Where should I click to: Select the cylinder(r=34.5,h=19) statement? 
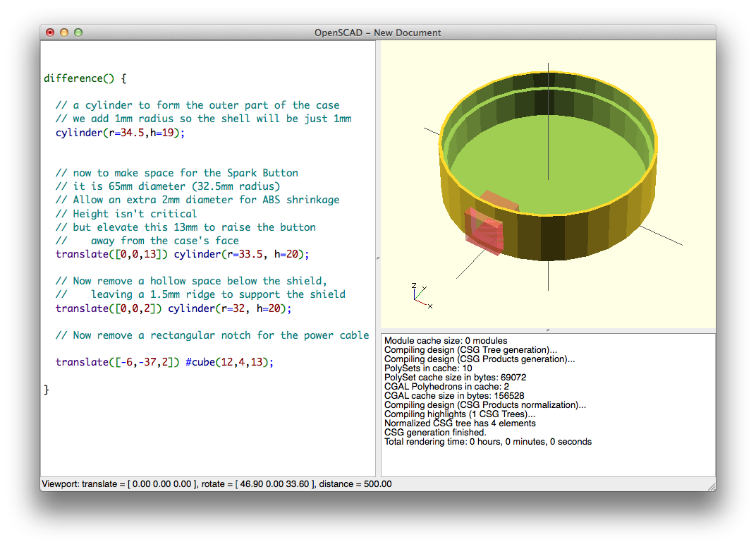click(118, 133)
